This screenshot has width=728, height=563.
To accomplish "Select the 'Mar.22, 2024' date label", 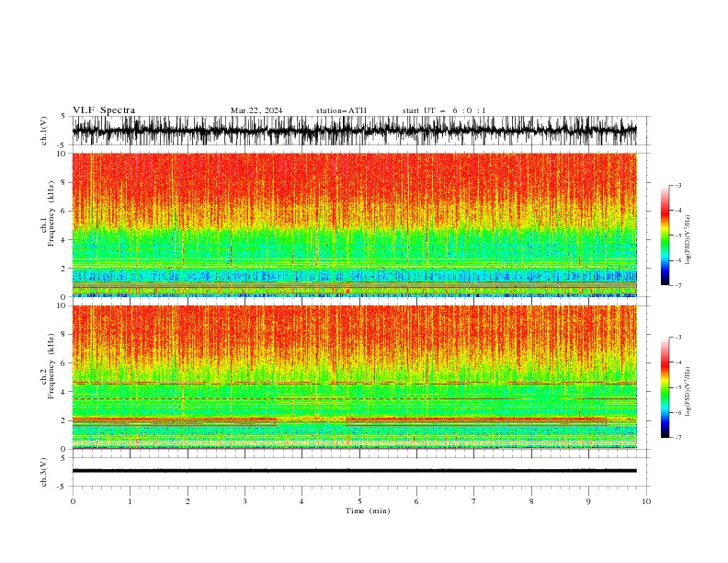I will (x=256, y=110).
